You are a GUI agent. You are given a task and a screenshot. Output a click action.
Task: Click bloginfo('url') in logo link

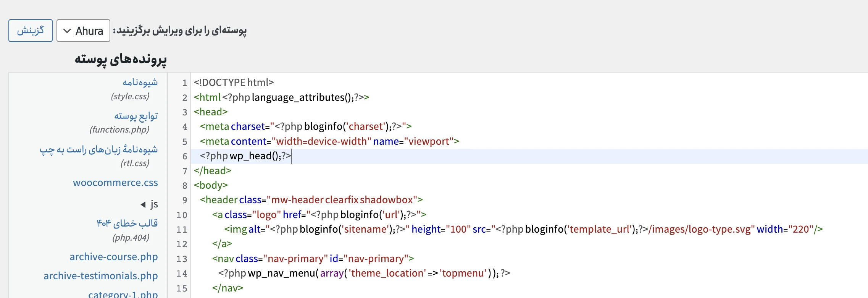pyautogui.click(x=371, y=215)
